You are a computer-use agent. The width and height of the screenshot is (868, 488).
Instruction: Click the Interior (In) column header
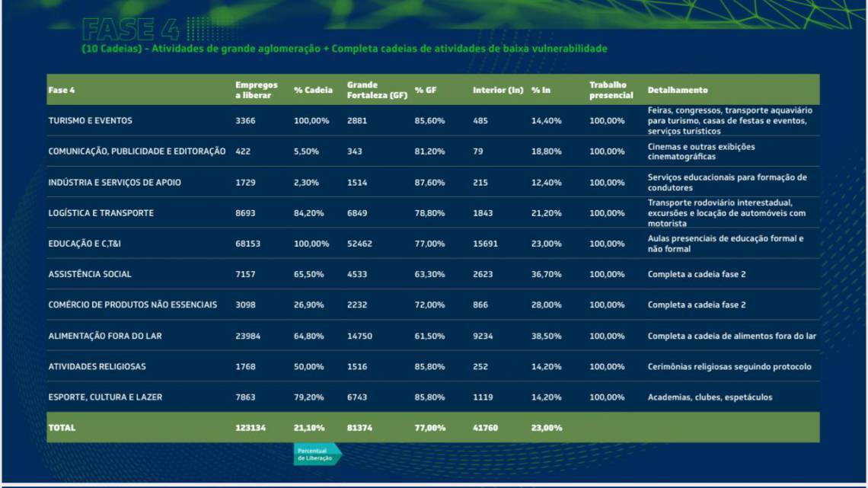click(497, 90)
